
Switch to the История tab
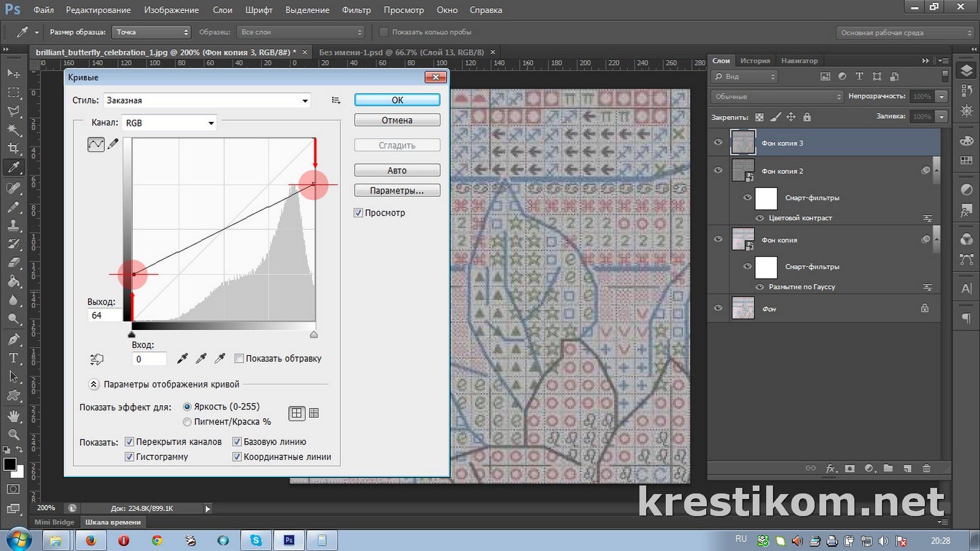pos(755,61)
